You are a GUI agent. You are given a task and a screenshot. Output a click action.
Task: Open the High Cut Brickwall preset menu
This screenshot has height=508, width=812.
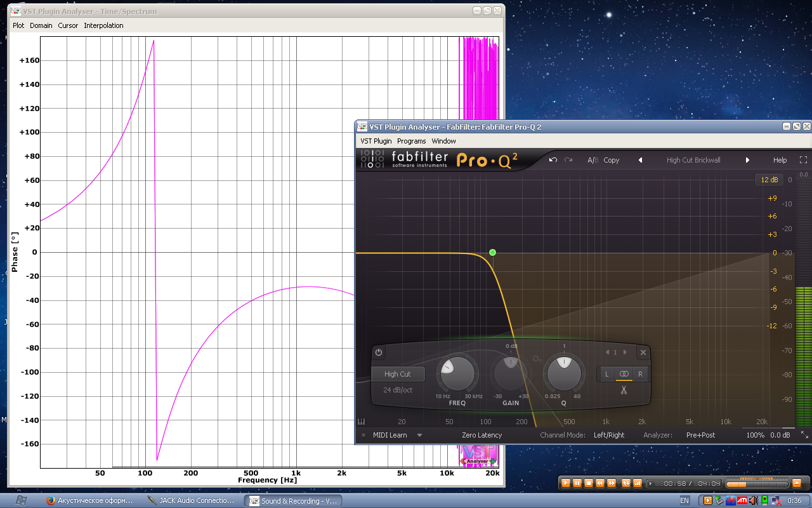pos(693,160)
